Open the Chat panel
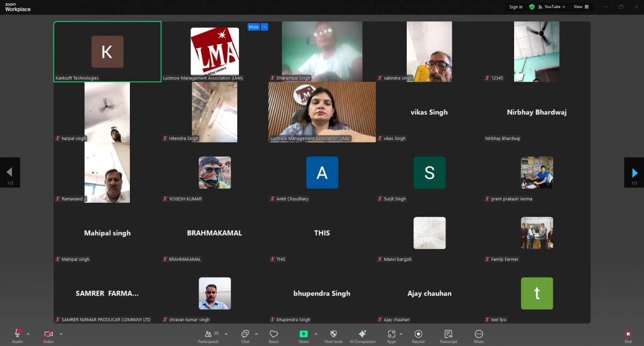Screen dimensions: 644x346 245,336
